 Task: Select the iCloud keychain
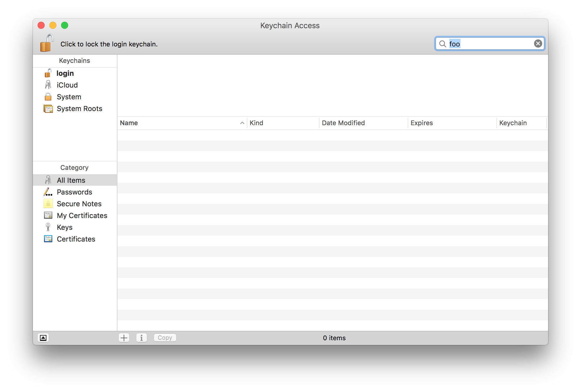67,85
